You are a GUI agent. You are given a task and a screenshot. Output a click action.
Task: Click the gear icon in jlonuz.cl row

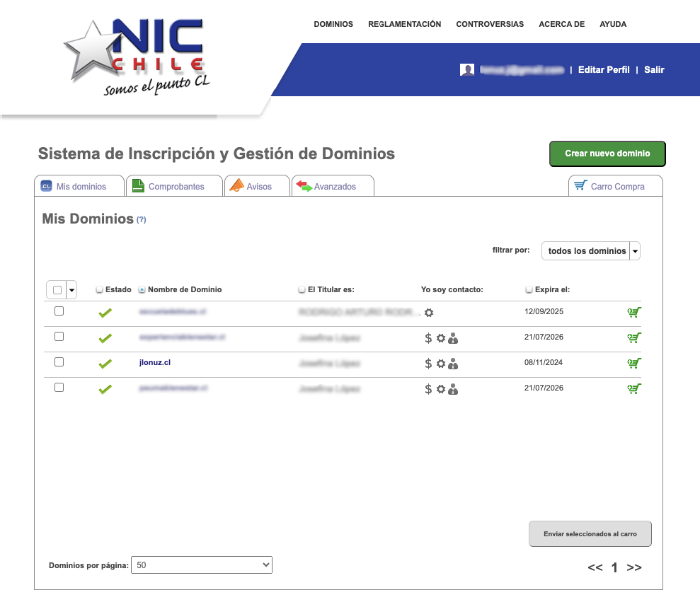click(x=440, y=364)
